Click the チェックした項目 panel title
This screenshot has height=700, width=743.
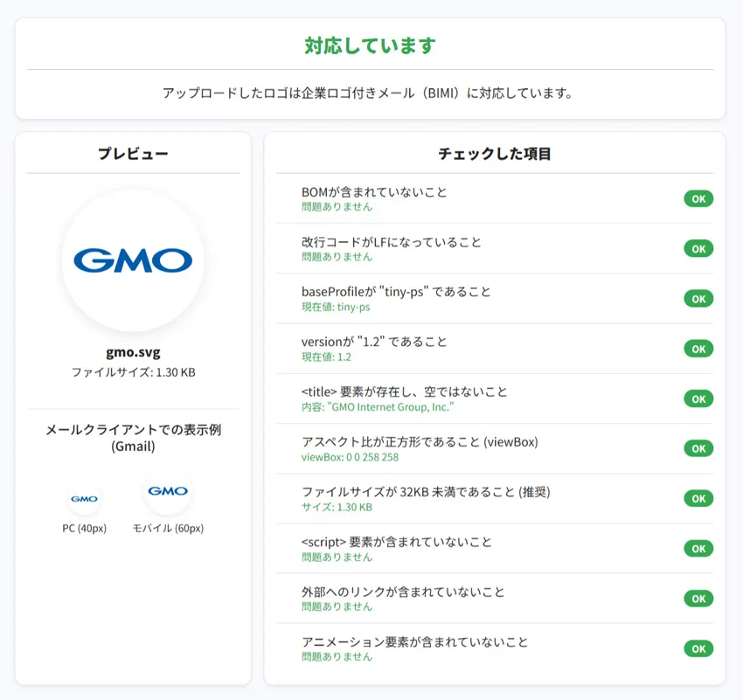494,154
